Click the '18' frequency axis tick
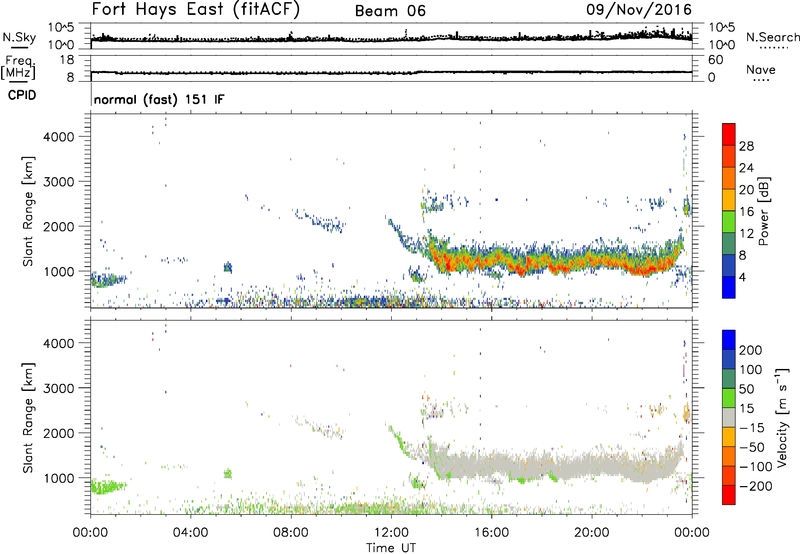 (x=67, y=60)
